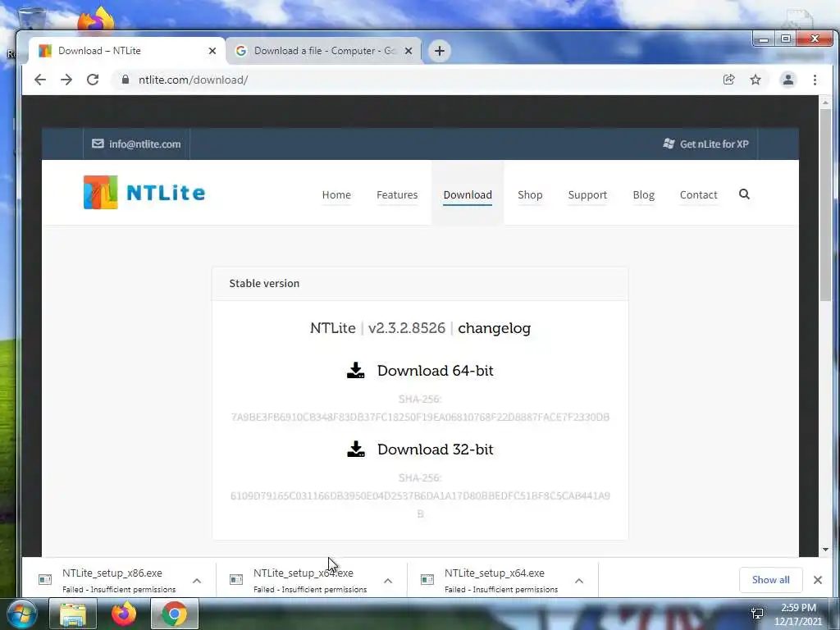Select Download menu item
This screenshot has height=630, width=840.
coord(468,195)
